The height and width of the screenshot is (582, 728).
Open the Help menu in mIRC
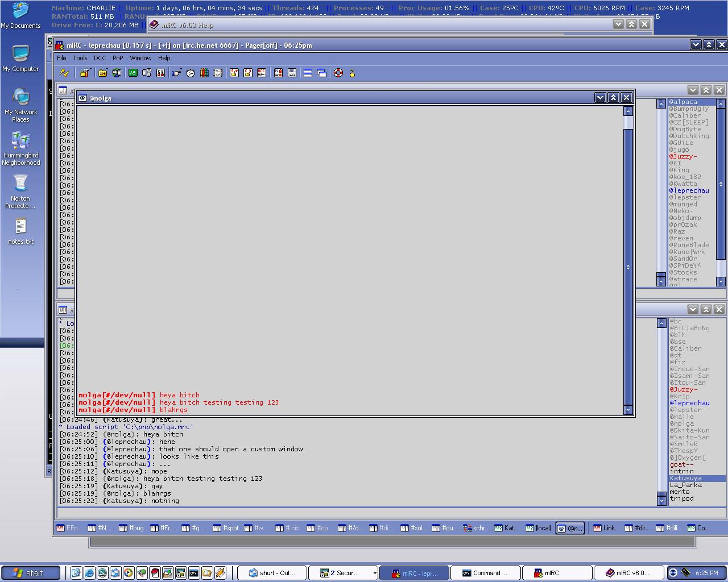tap(164, 58)
